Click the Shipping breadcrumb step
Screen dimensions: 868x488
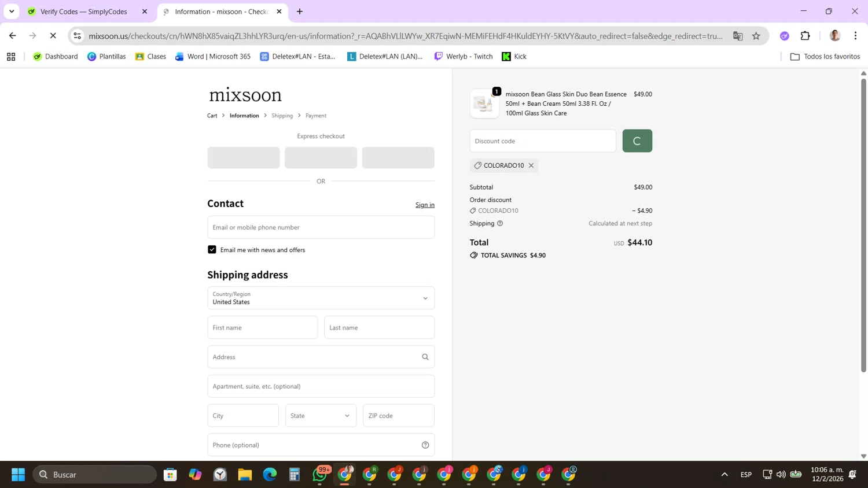coord(282,116)
